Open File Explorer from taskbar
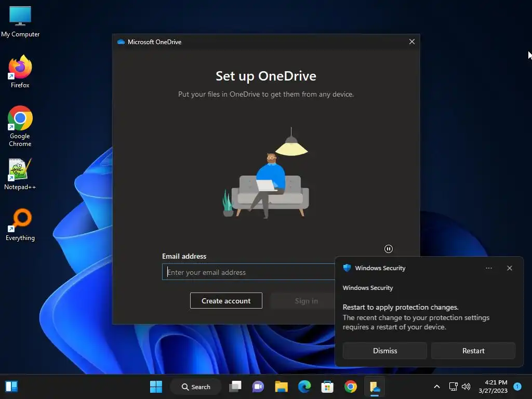Image resolution: width=532 pixels, height=399 pixels. pos(281,387)
